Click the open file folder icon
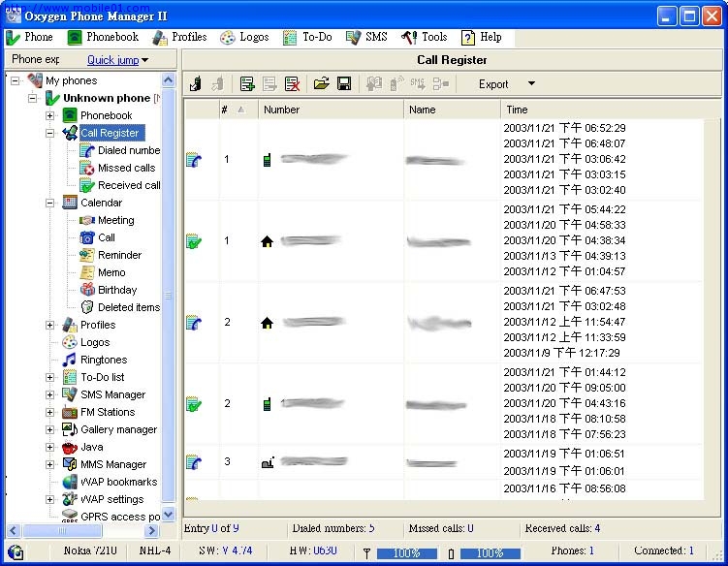The width and height of the screenshot is (728, 566). click(321, 83)
